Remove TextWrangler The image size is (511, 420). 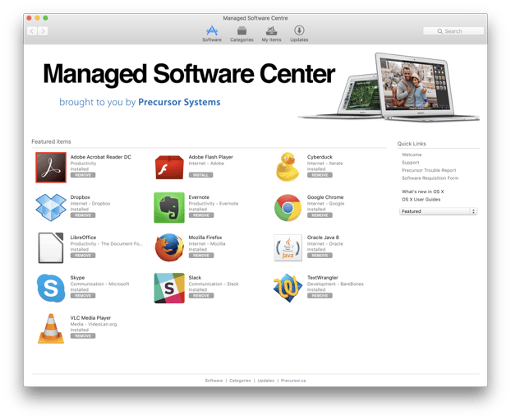point(320,295)
